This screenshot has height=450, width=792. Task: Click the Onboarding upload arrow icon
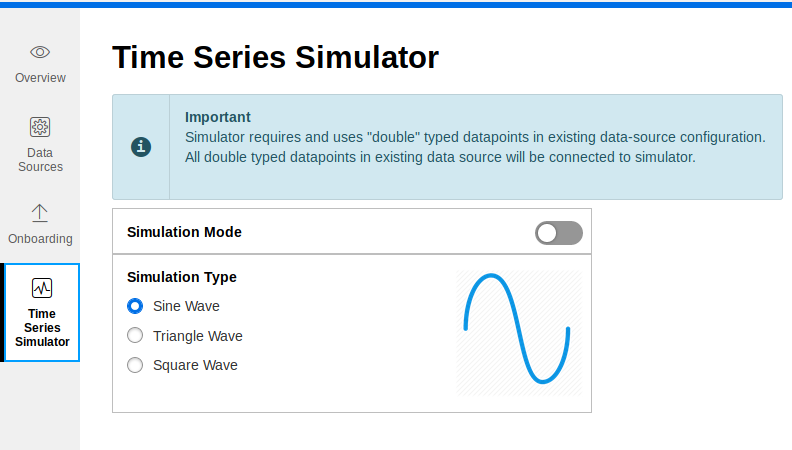40,213
